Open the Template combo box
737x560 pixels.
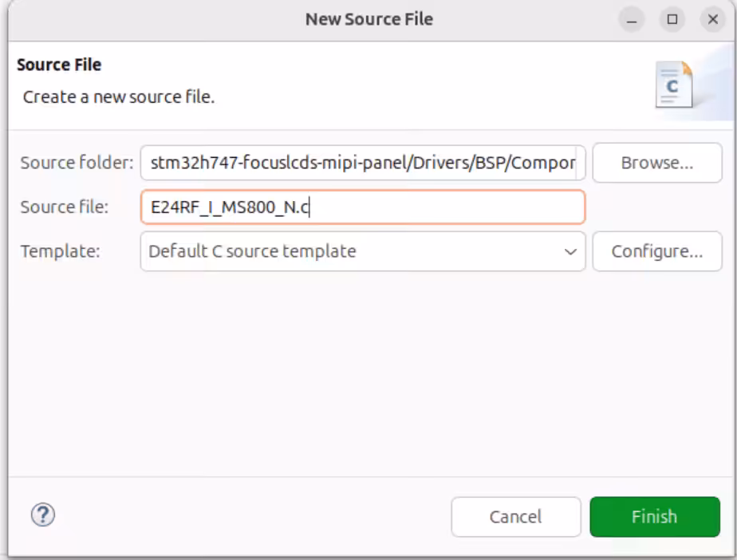[363, 251]
